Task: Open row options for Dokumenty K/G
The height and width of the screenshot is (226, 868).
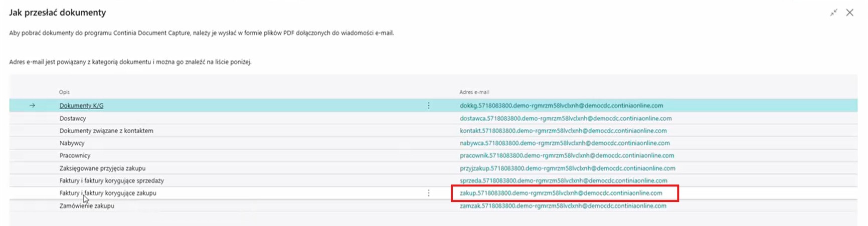Action: tap(429, 106)
